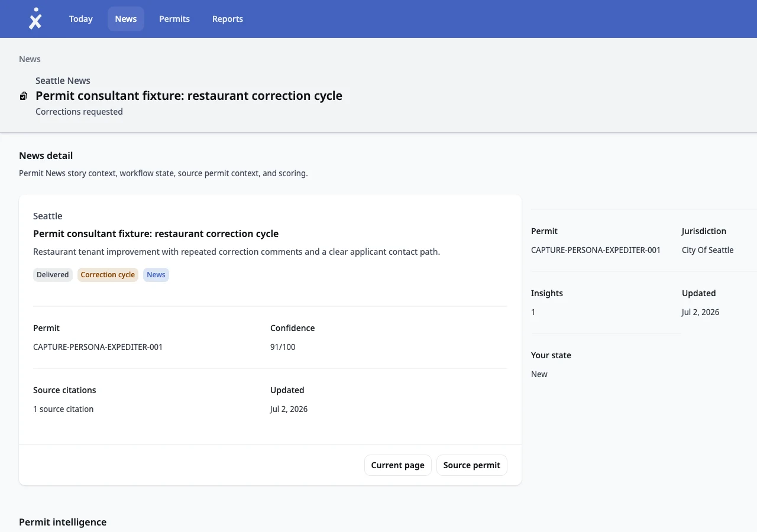This screenshot has height=532, width=757.
Task: Open the Permits tab
Action: click(x=174, y=19)
